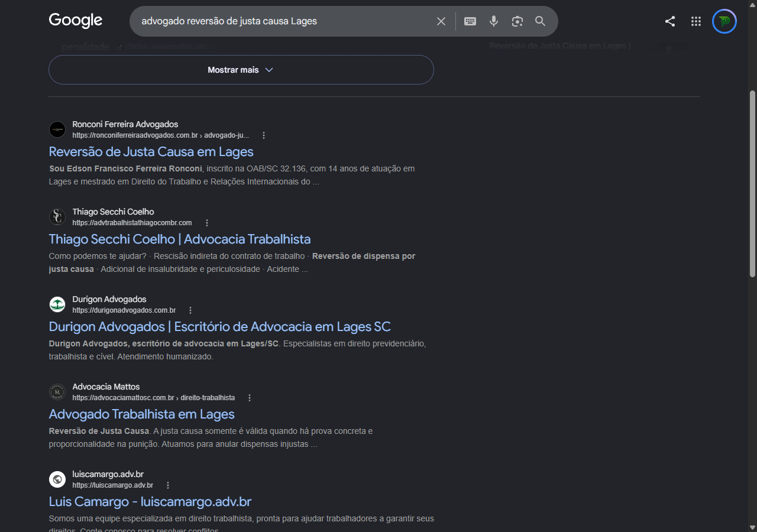Click the Durigon Advogados favicon
The image size is (757, 532).
[x=57, y=304]
